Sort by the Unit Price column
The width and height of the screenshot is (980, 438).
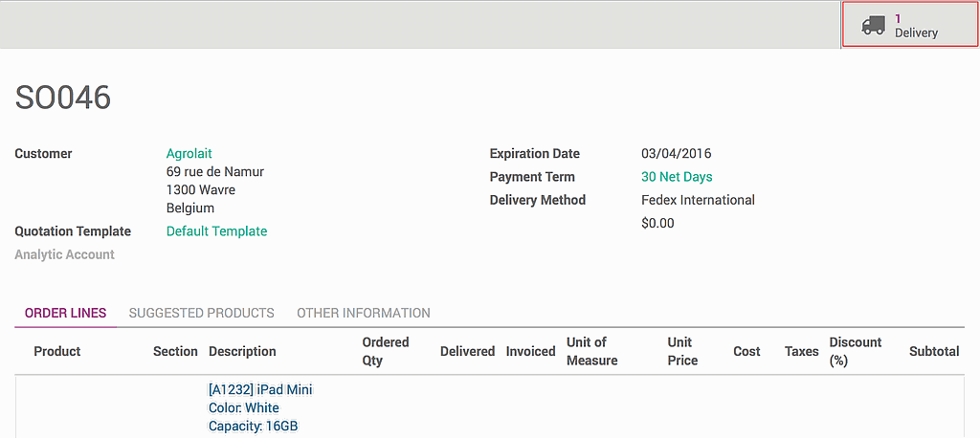point(682,351)
